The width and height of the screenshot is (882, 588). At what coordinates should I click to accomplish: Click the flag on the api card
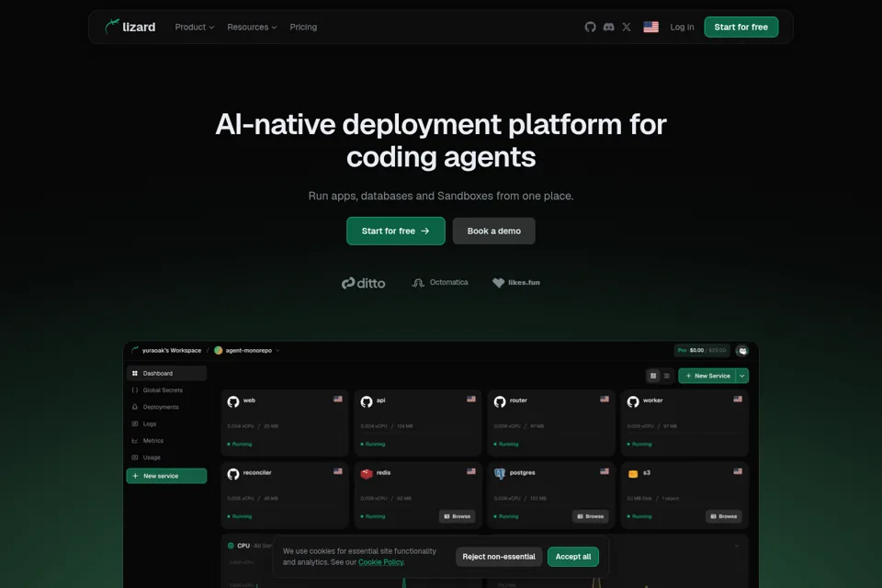pyautogui.click(x=470, y=399)
